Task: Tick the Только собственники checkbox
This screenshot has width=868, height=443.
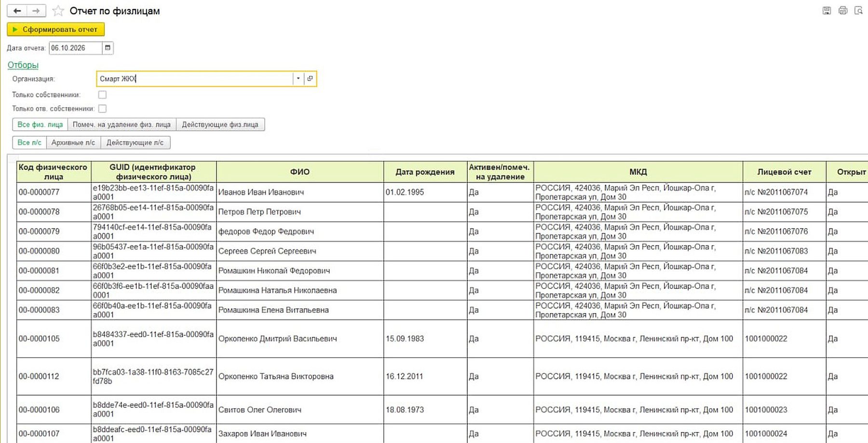Action: pos(102,95)
